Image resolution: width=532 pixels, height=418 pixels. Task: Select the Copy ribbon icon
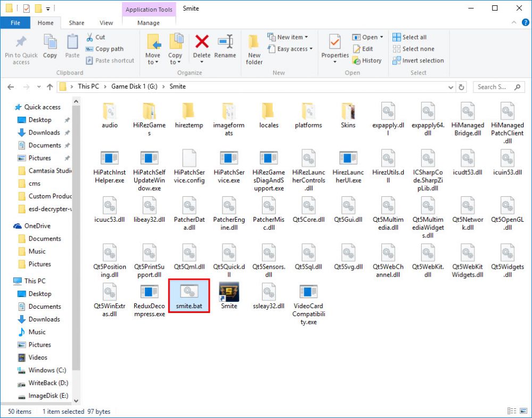[50, 47]
